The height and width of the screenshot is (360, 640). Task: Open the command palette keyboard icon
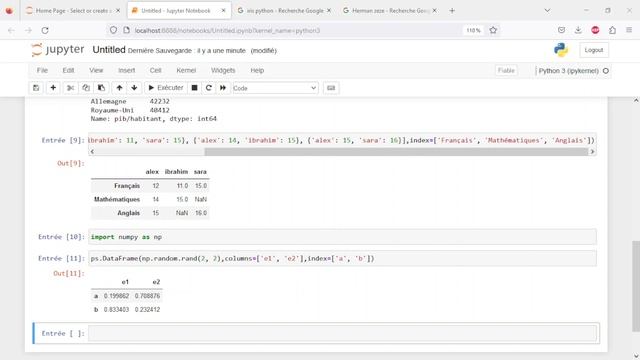click(x=331, y=88)
